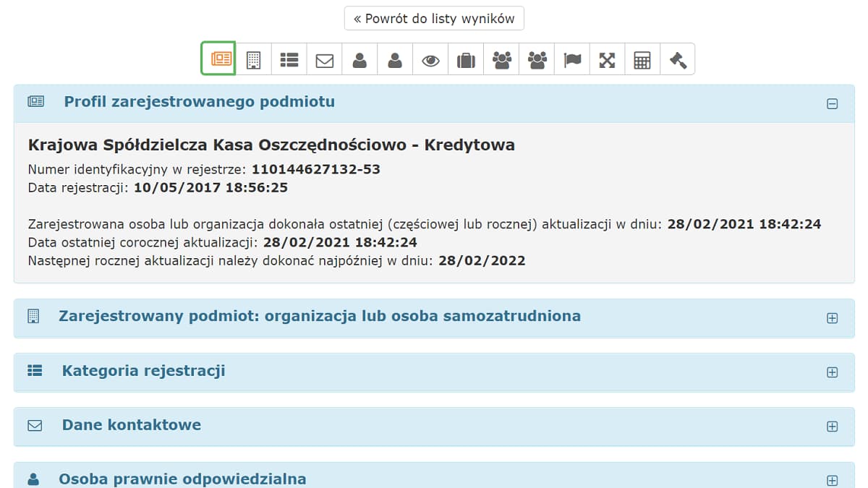Open the calculator icon section in toolbar
Screen dimensions: 868x488
(642, 59)
